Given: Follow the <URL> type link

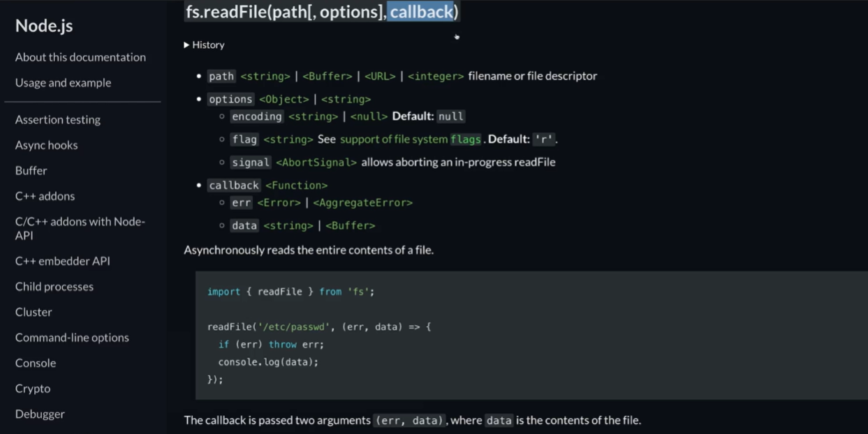Looking at the screenshot, I should click(380, 76).
